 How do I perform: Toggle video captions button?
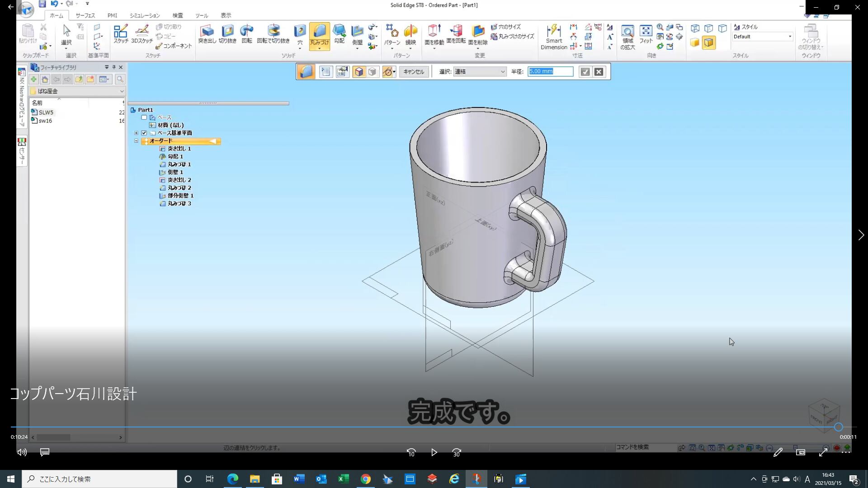coord(44,452)
